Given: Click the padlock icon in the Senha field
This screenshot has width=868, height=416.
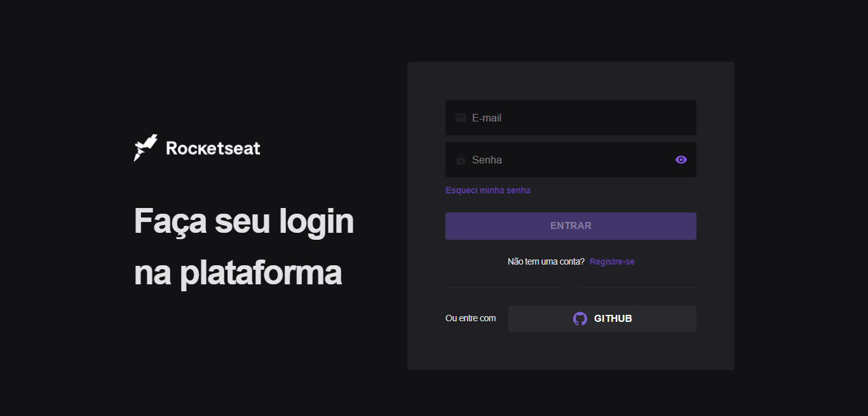Looking at the screenshot, I should (460, 160).
